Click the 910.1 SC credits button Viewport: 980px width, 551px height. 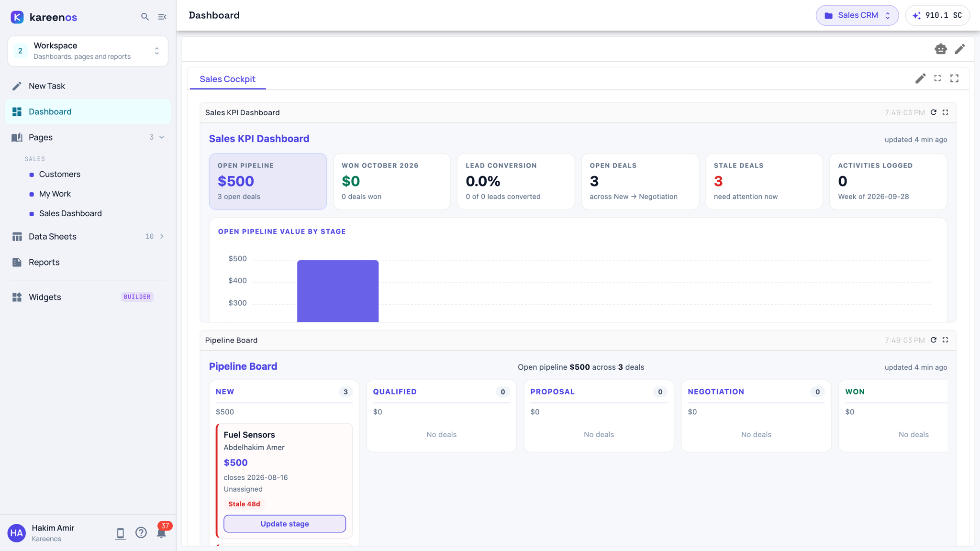(937, 15)
